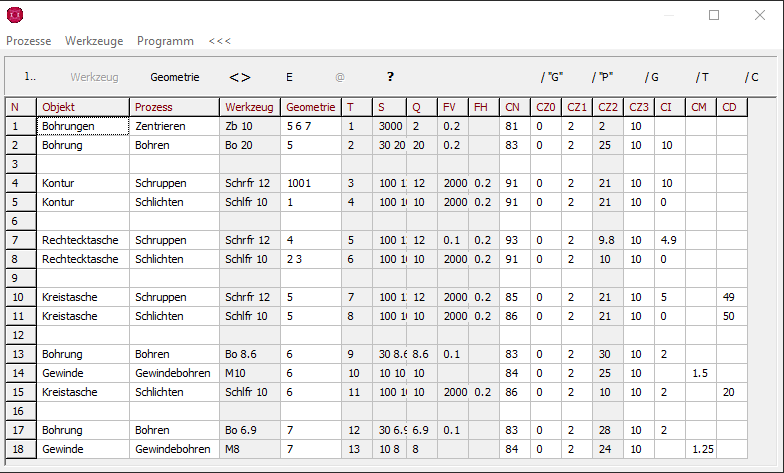This screenshot has height=473, width=784.
Task: Click the Werkzeug column header
Action: tap(250, 107)
